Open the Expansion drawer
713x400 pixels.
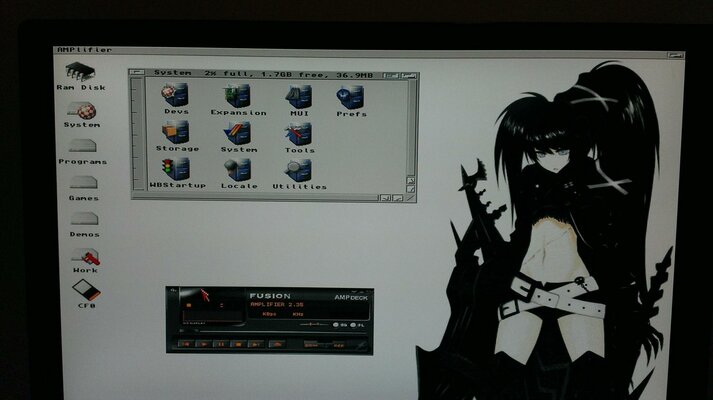238,96
